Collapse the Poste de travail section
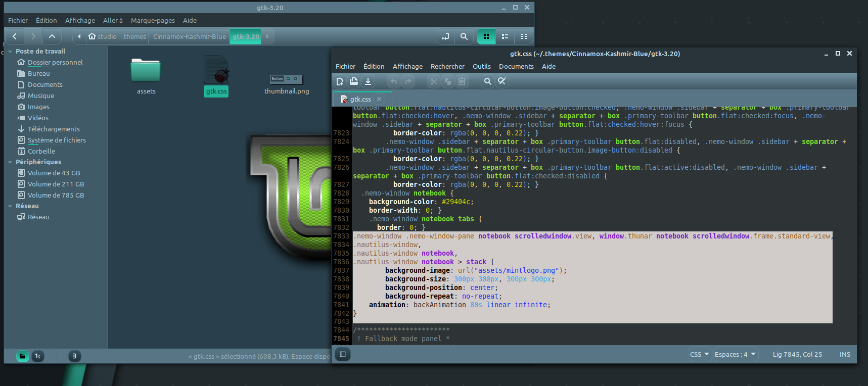The image size is (868, 386). [10, 52]
